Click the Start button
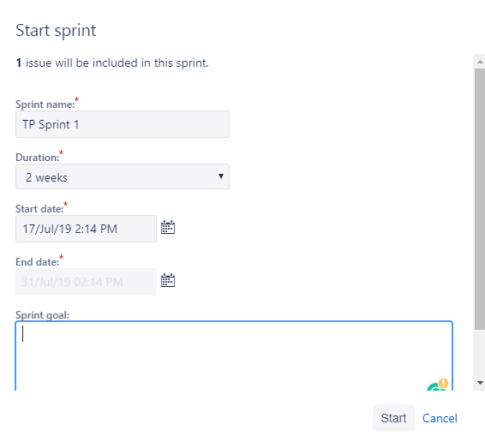Screen dimensions: 485x448 pos(393,418)
